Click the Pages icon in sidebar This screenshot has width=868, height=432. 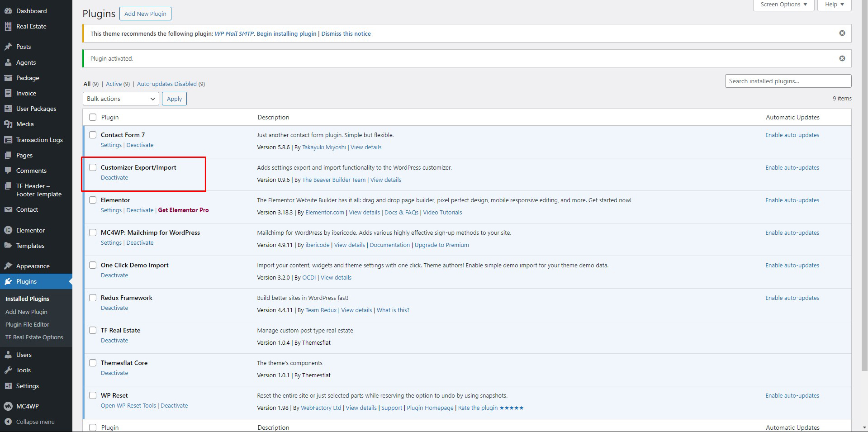(x=8, y=155)
